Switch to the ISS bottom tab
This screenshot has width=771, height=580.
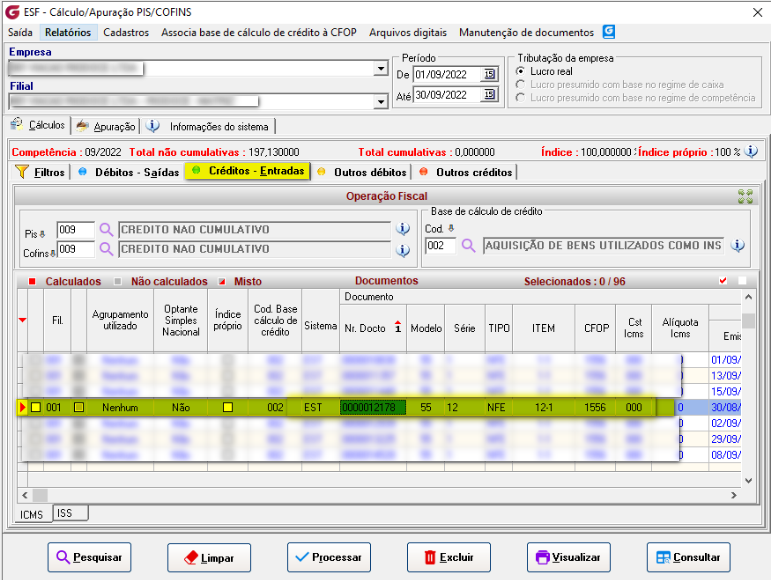coord(70,513)
